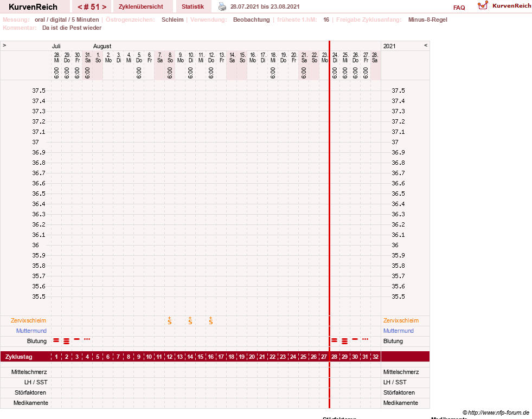Select cycle day 16 in Zyklustag row

tap(211, 357)
